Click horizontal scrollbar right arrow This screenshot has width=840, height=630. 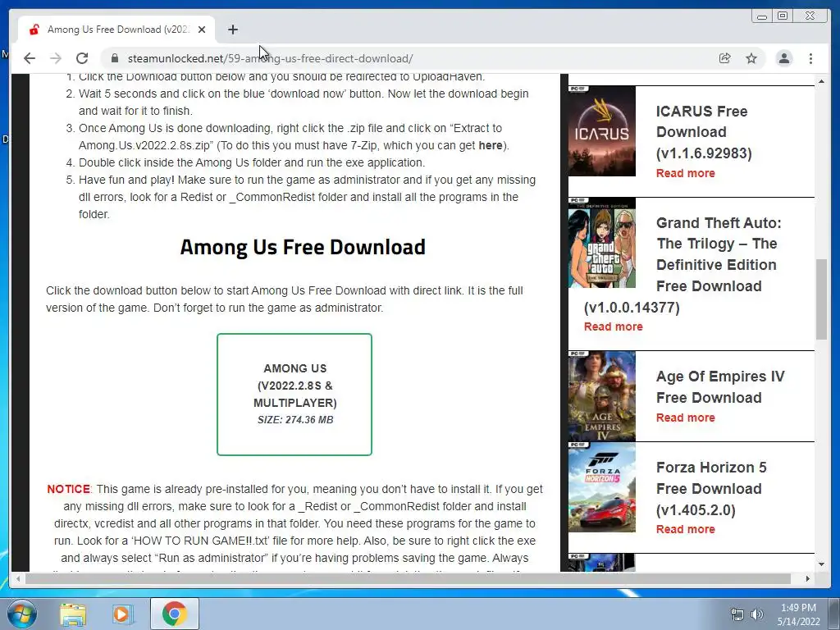pos(808,578)
